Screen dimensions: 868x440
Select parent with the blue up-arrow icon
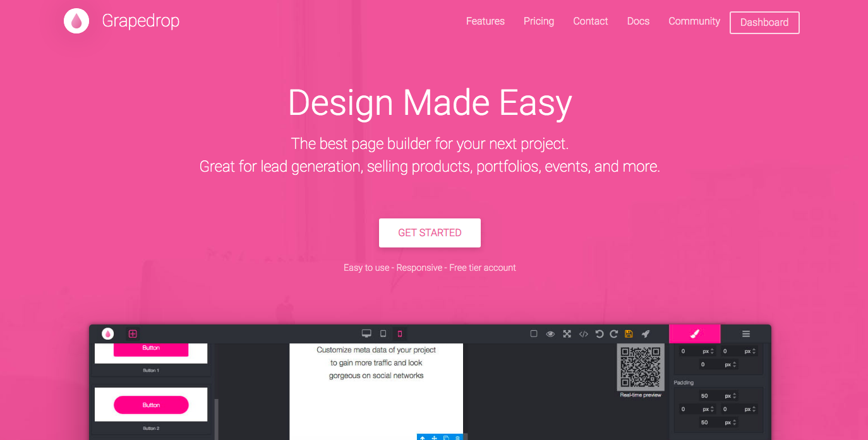[423, 437]
